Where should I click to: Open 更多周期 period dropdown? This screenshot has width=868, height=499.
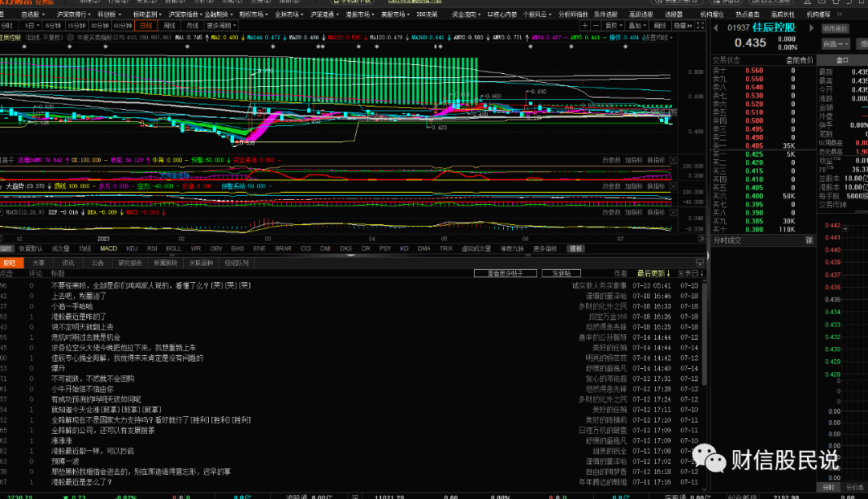coord(222,26)
